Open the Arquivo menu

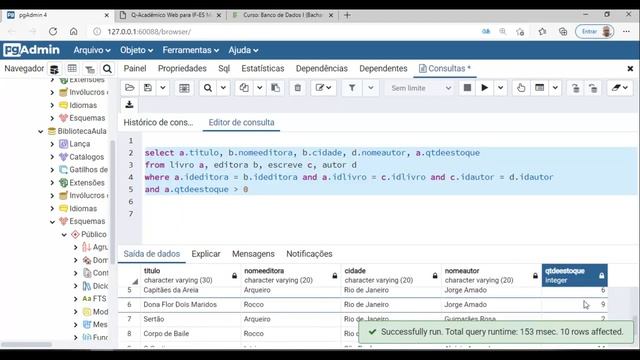[x=92, y=50]
